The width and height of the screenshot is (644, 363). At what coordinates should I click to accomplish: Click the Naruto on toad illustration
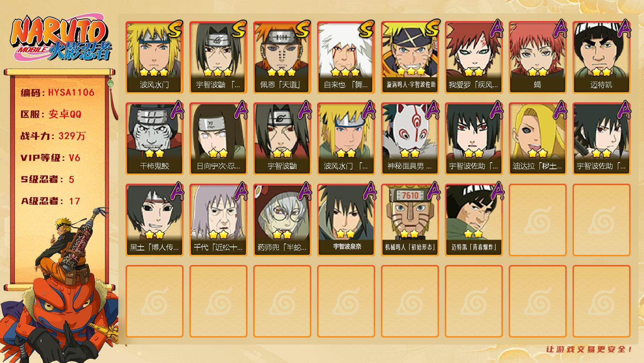tap(60, 287)
